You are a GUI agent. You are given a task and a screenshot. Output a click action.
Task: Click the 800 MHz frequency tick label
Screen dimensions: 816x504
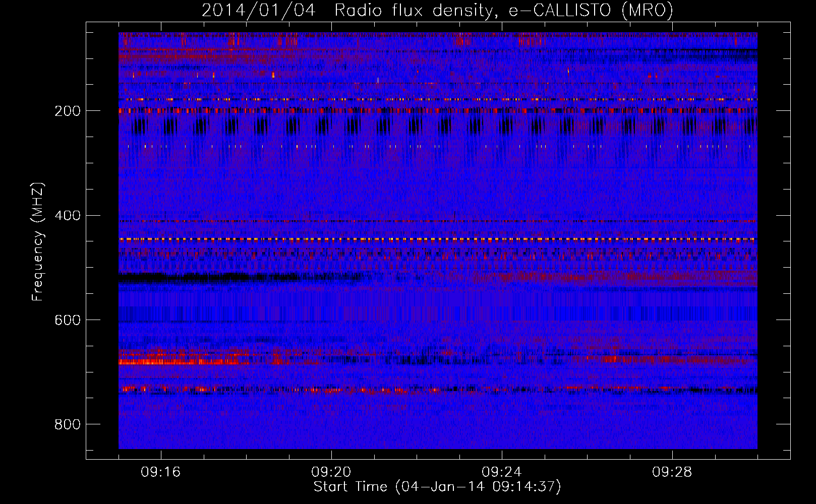(68, 425)
